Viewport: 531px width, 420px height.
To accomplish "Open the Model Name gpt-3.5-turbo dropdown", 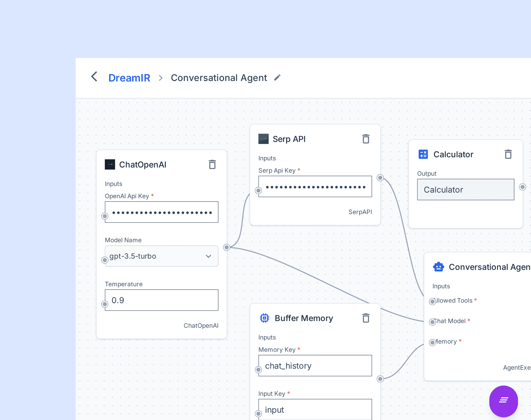I will 162,256.
